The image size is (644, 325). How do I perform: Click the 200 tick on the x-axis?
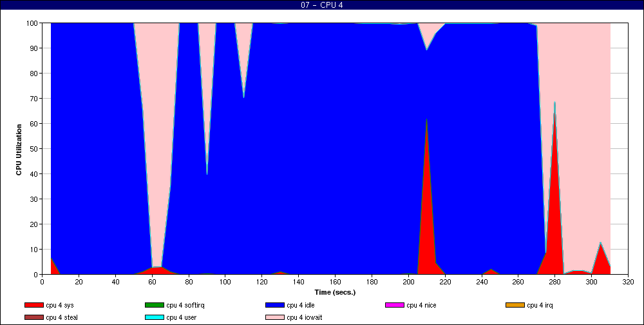pos(408,282)
